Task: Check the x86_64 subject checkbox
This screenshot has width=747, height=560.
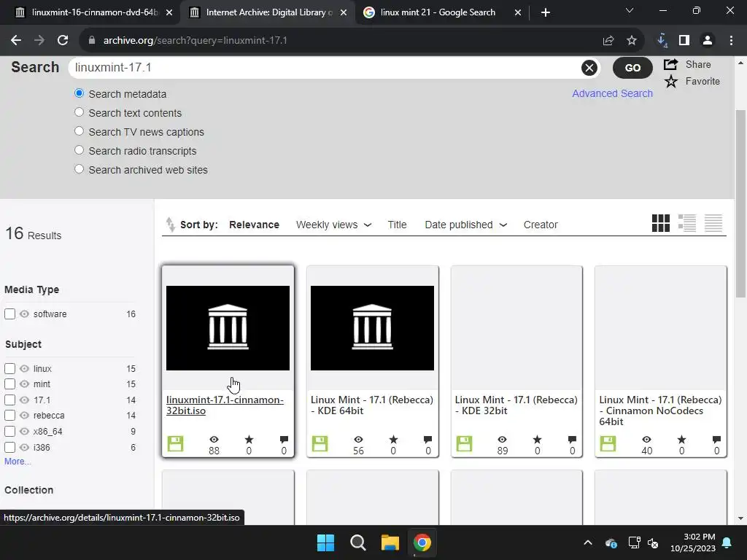Action: coord(9,432)
